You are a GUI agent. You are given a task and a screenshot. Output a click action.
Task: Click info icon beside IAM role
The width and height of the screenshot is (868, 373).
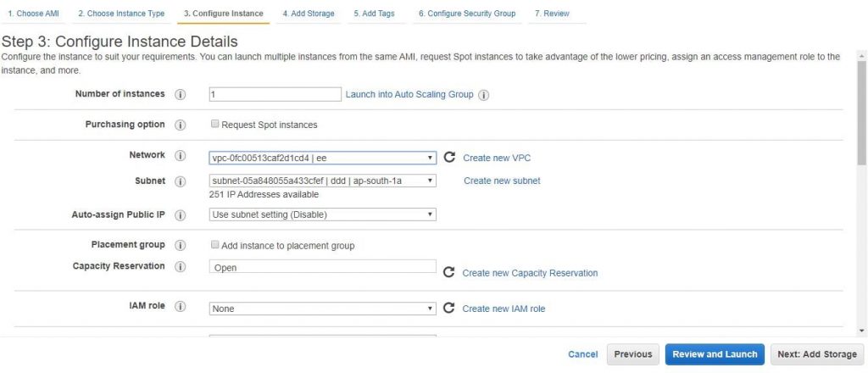pos(180,306)
